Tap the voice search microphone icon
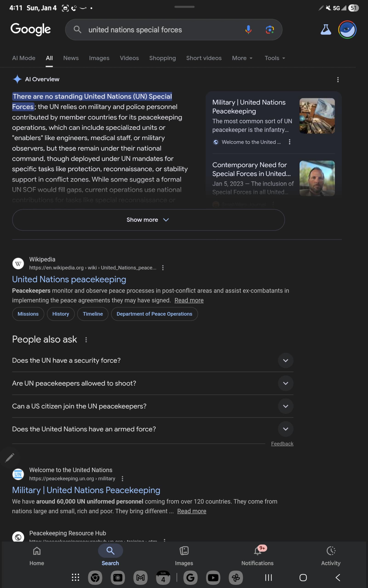 (248, 30)
